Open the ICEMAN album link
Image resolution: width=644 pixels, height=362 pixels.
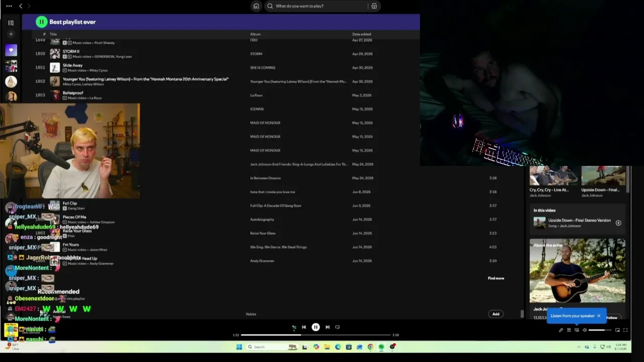(x=257, y=109)
